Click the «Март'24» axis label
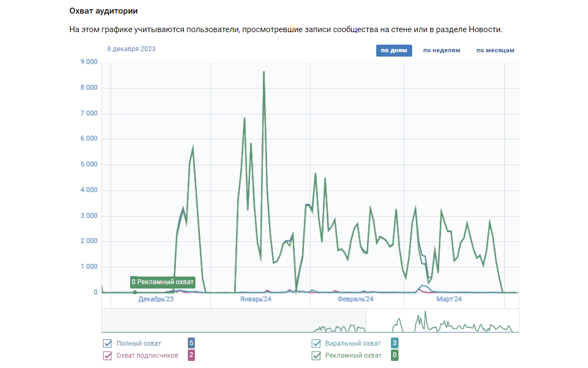The width and height of the screenshot is (588, 368). pyautogui.click(x=449, y=299)
